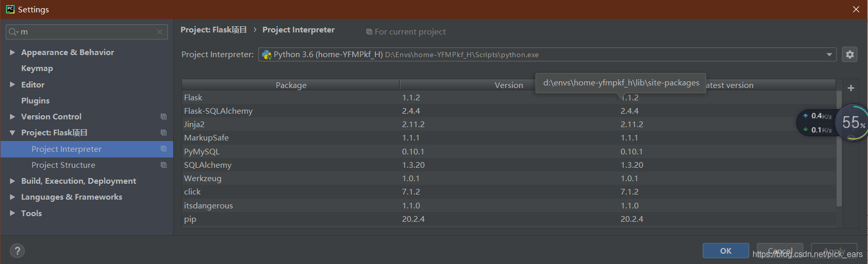Expand Build, Execution, Deployment section
Viewport: 868px width, 264px height.
click(12, 181)
